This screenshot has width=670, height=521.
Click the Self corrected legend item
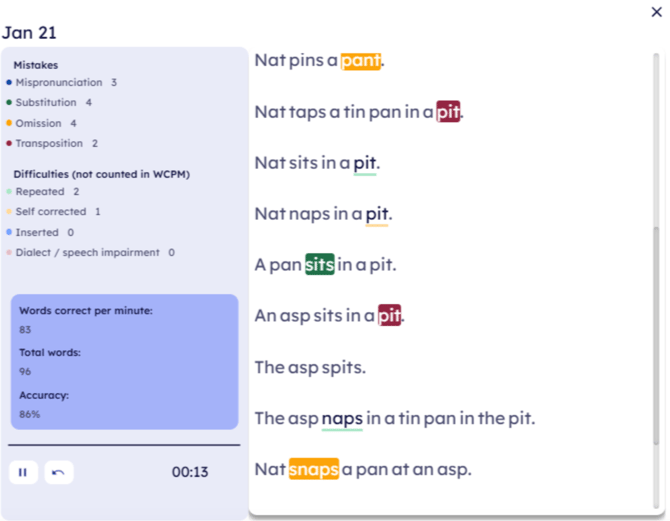(51, 212)
